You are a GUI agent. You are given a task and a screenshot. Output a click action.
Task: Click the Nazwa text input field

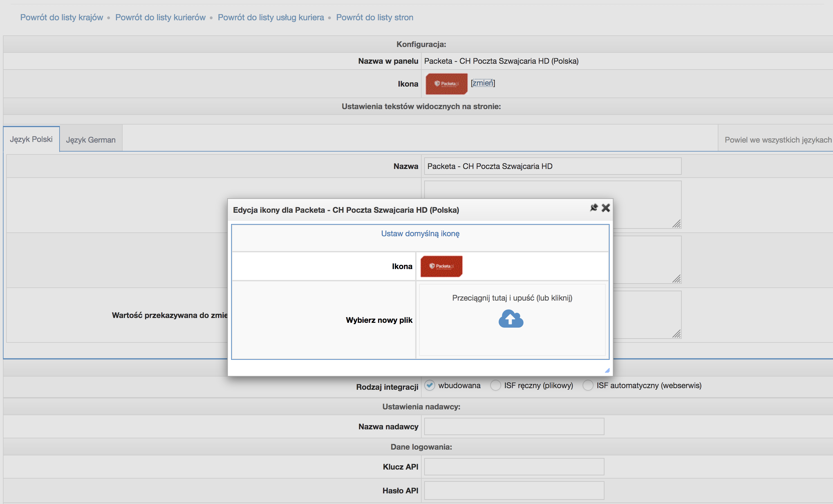[x=552, y=166]
